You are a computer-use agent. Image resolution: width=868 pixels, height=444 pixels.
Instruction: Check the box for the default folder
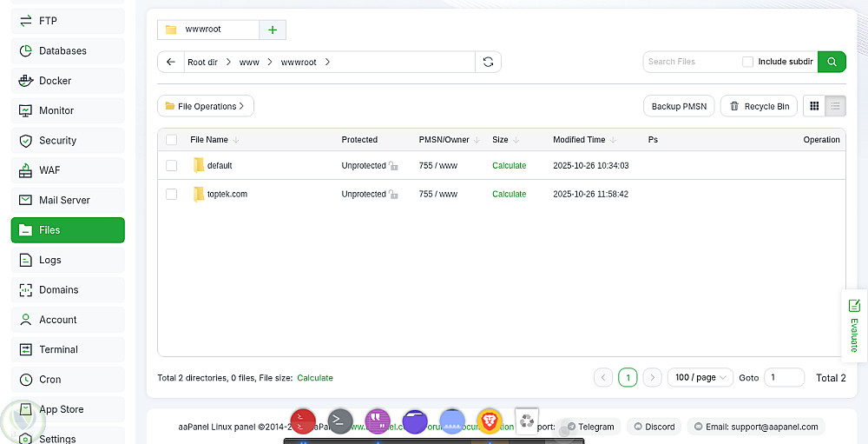point(172,165)
